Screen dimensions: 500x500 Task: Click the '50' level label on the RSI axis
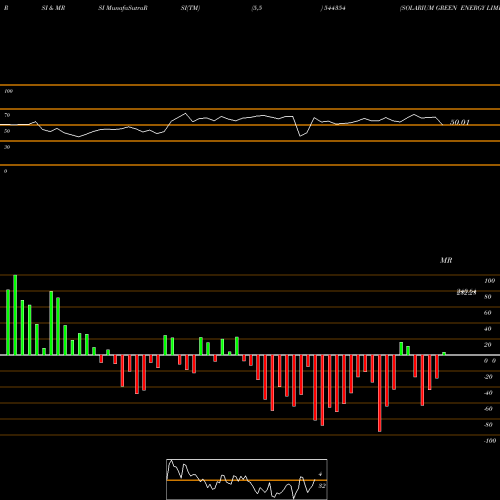point(7,131)
